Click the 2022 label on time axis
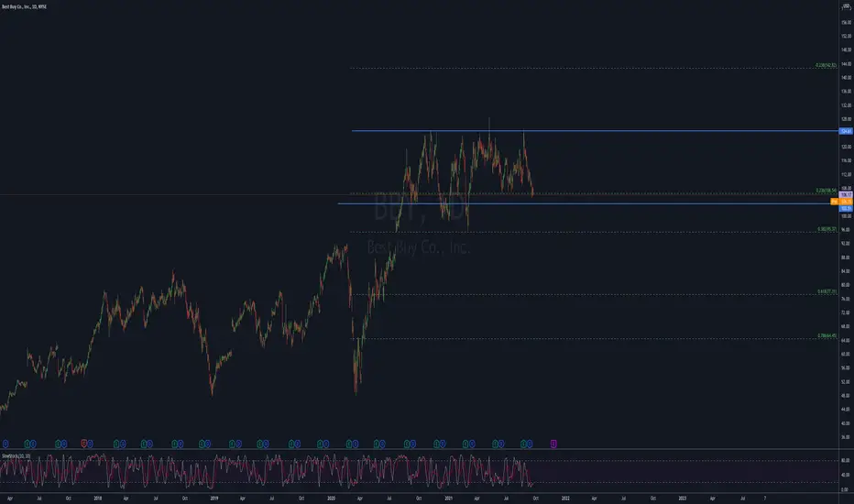Screen dimensions: 854x504 tap(565, 498)
